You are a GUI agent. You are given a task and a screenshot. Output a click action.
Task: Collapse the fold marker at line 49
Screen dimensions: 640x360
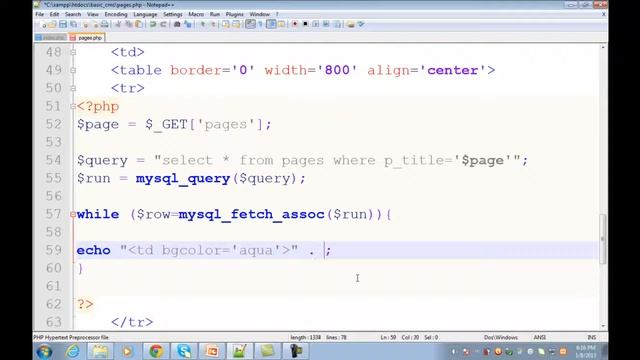[73, 70]
